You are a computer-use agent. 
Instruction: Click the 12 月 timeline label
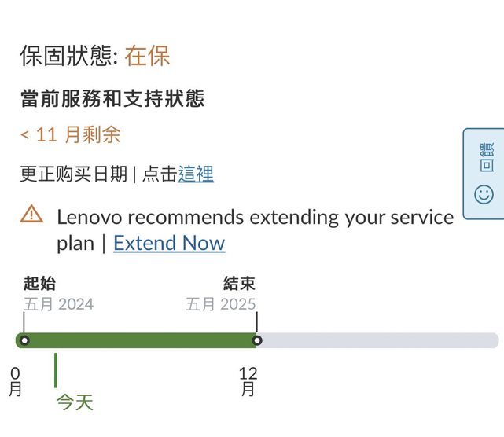(248, 381)
